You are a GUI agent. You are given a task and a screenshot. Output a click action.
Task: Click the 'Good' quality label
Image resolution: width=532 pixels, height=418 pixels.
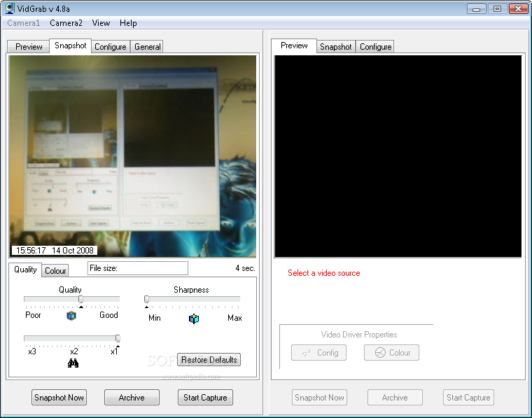tap(108, 315)
